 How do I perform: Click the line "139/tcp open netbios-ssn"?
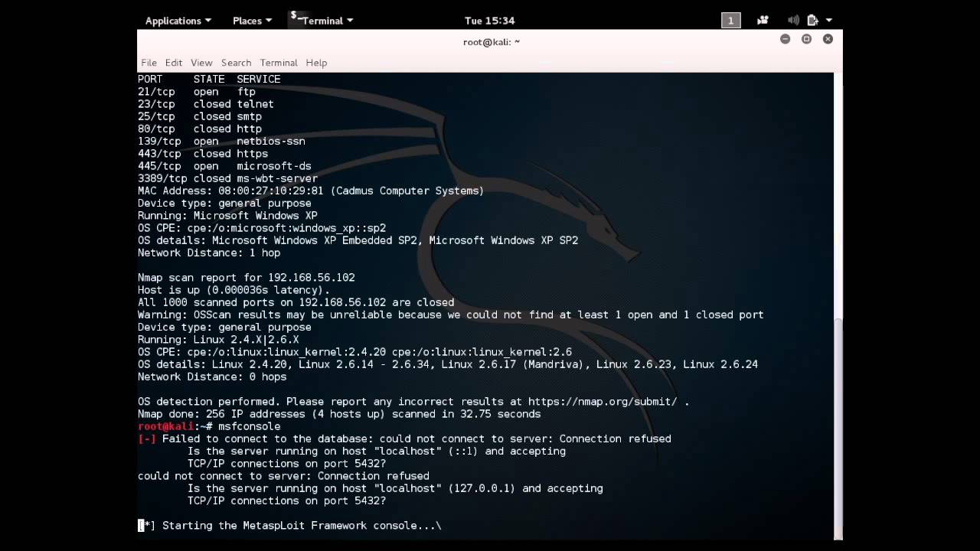click(221, 142)
